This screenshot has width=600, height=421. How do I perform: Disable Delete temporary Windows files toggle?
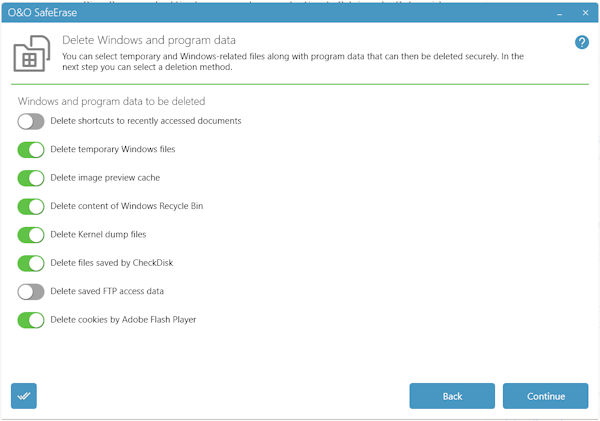click(31, 150)
